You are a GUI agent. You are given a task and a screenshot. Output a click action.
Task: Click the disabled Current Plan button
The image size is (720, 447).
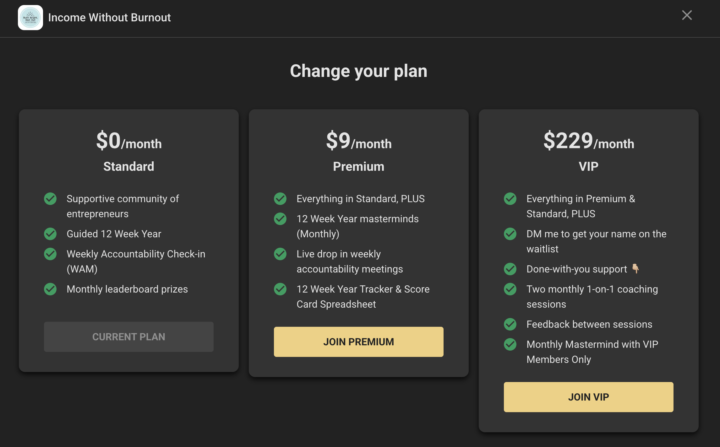coord(128,337)
